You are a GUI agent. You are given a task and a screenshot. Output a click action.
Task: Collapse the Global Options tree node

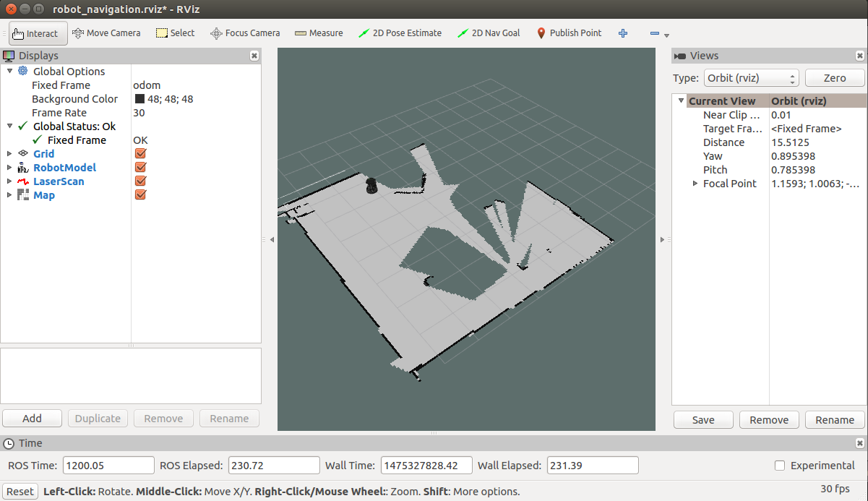tap(9, 71)
